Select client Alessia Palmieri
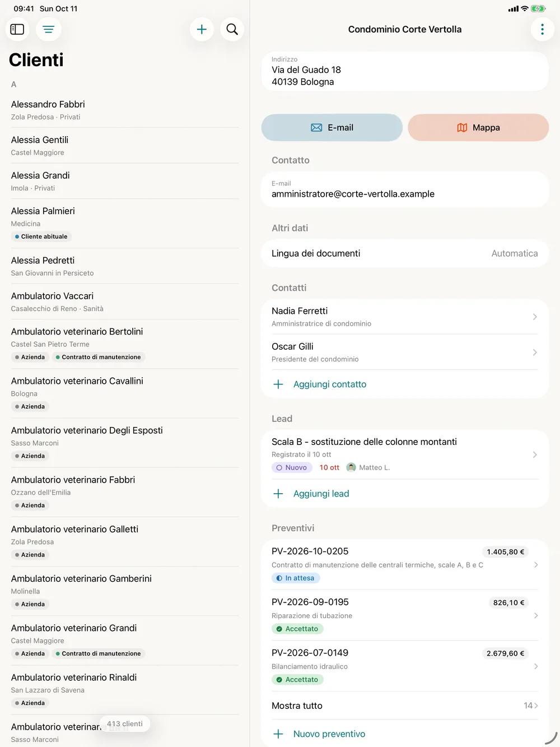The image size is (560, 747). [x=124, y=223]
